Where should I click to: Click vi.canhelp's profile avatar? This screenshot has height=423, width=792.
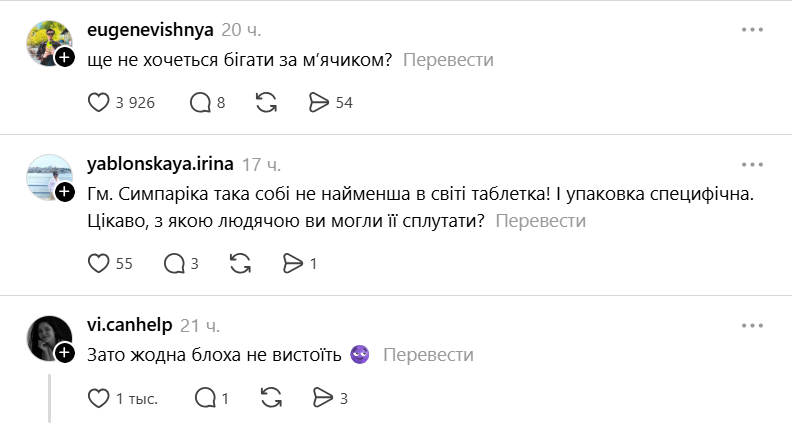pyautogui.click(x=48, y=338)
